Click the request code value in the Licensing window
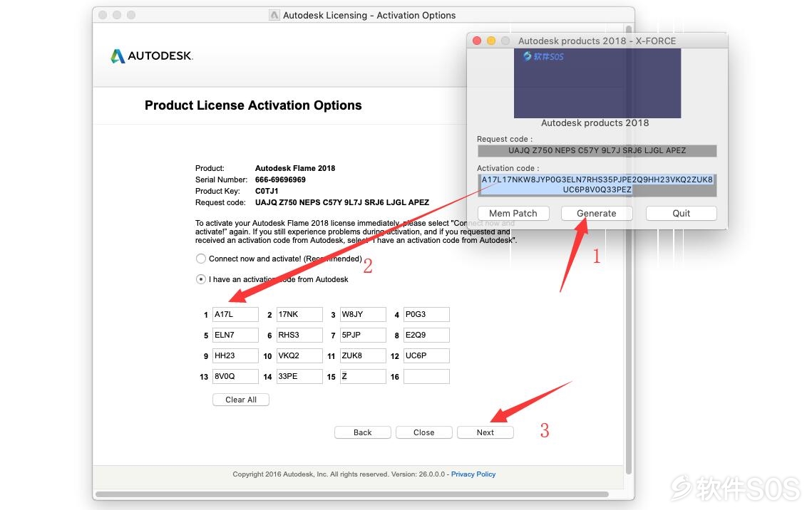812x510 pixels. [341, 202]
